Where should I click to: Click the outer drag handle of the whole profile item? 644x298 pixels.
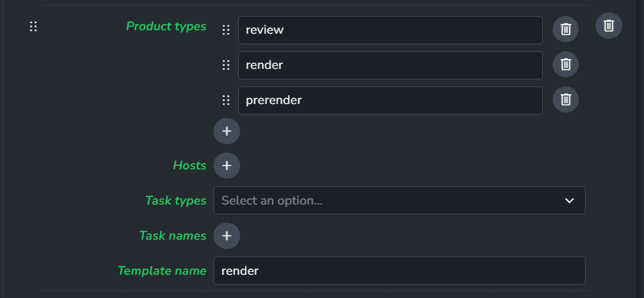click(33, 26)
